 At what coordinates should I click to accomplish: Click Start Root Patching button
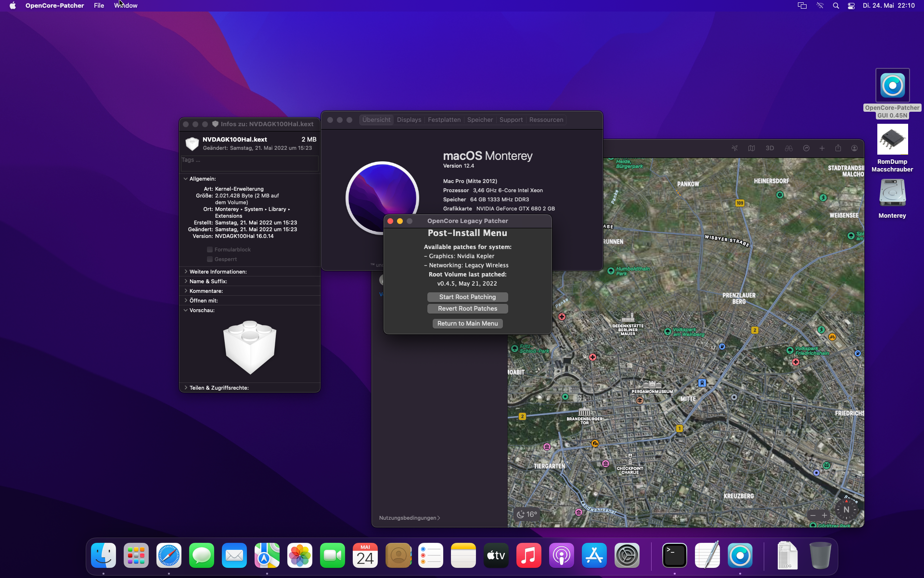[467, 297]
